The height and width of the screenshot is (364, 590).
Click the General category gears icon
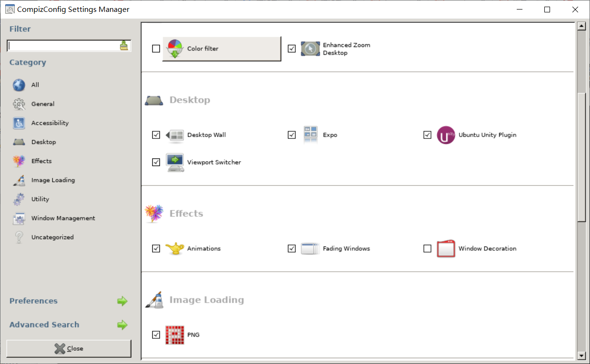pos(19,104)
